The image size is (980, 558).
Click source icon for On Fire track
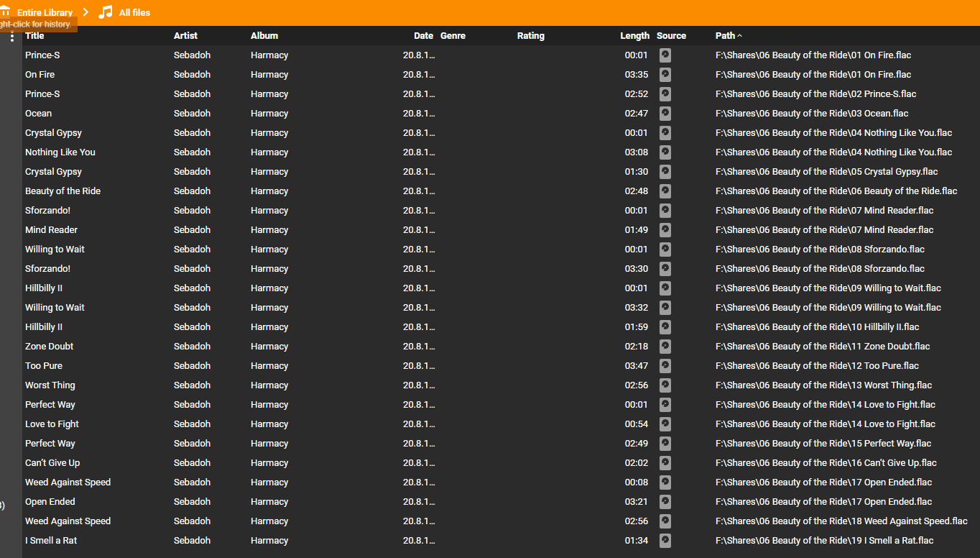665,74
